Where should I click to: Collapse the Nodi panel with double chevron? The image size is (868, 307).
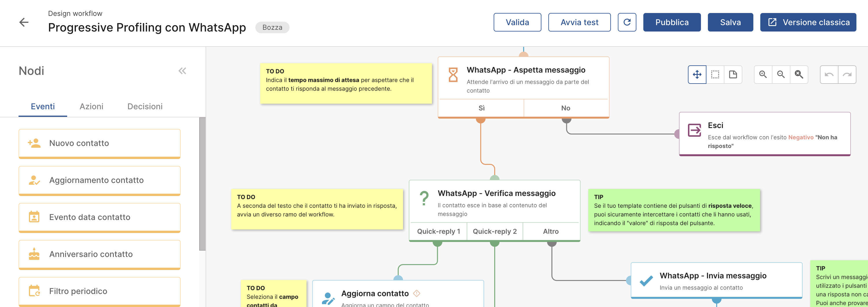coord(182,71)
